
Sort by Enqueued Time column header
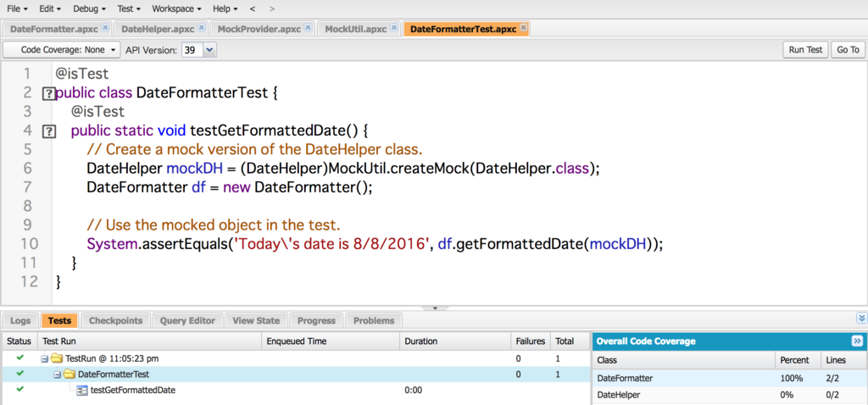tap(330, 341)
